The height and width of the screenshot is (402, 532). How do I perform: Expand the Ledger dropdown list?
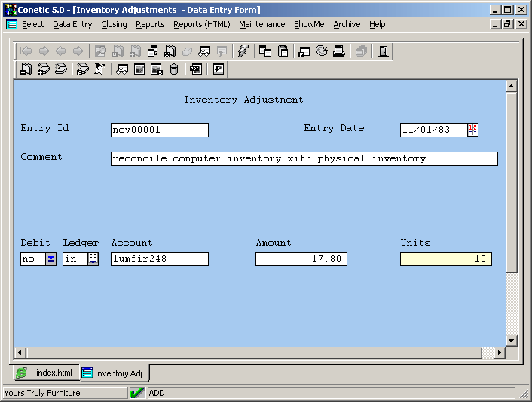tap(93, 259)
